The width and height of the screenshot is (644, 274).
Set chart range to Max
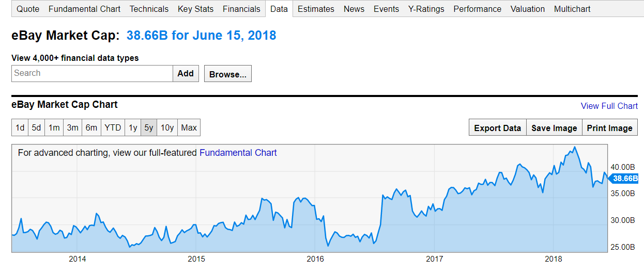click(189, 127)
